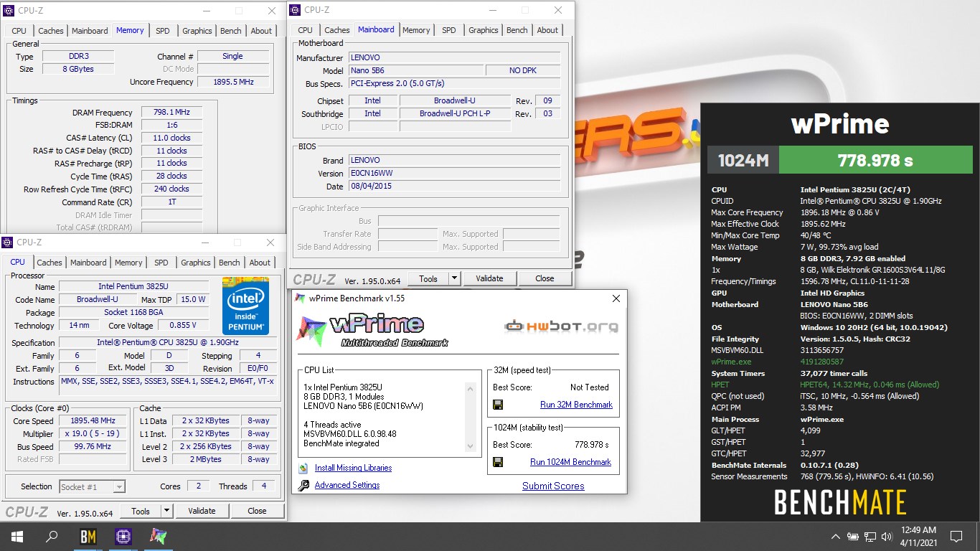Open Mainboard tab in CPU window

(88, 263)
